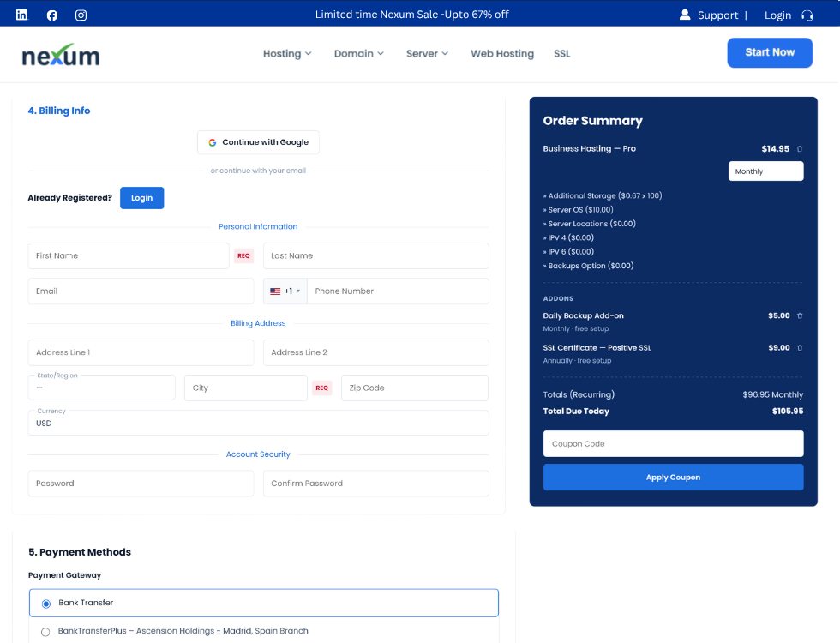Click the Order Summary heading
Viewport: 840px width, 643px height.
coord(592,121)
